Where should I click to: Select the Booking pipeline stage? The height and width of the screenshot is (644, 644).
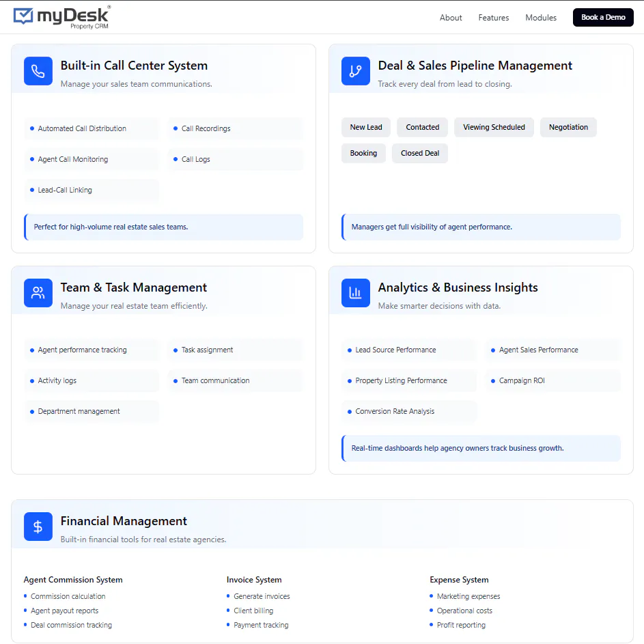tap(363, 153)
